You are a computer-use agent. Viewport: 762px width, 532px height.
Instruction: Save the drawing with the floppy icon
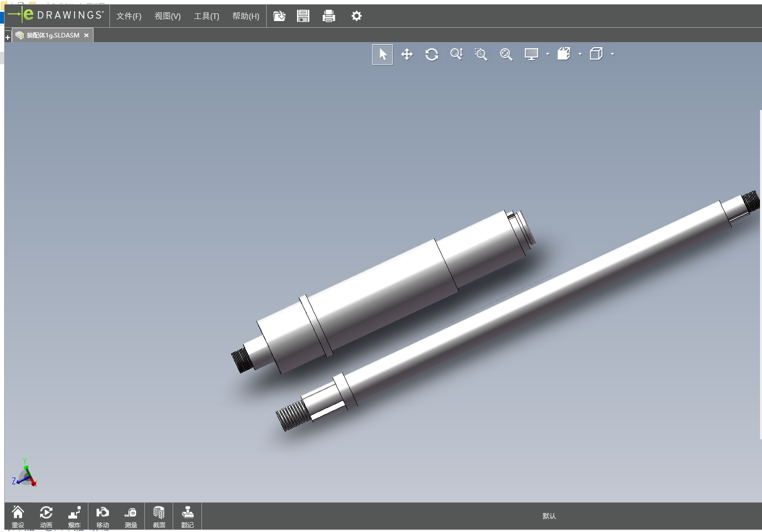pyautogui.click(x=303, y=16)
